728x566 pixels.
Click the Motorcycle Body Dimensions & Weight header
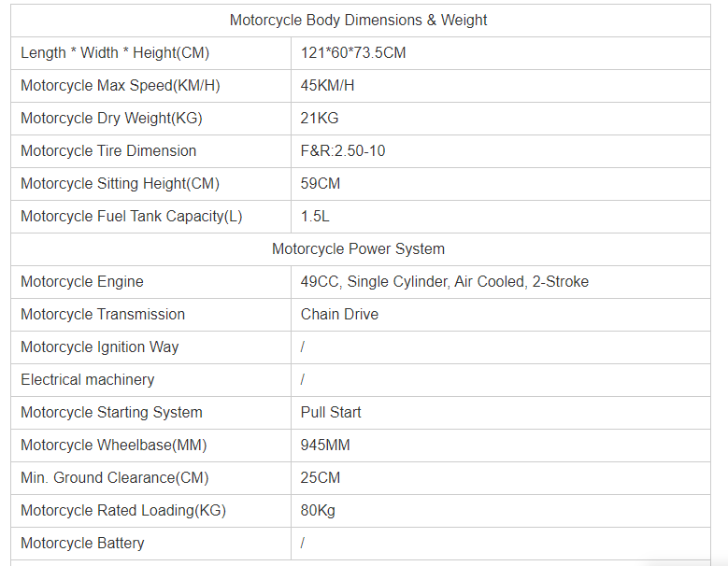click(x=359, y=20)
